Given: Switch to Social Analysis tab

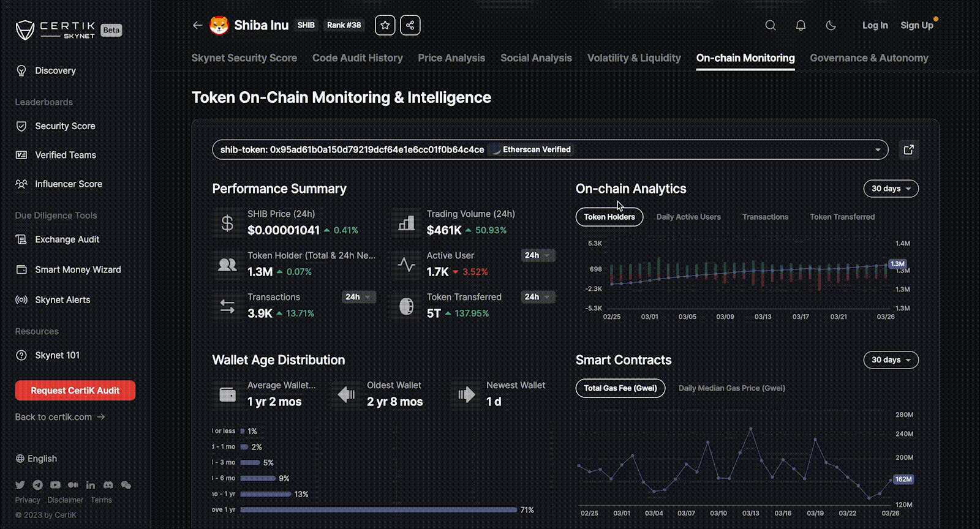Looking at the screenshot, I should click(x=536, y=58).
